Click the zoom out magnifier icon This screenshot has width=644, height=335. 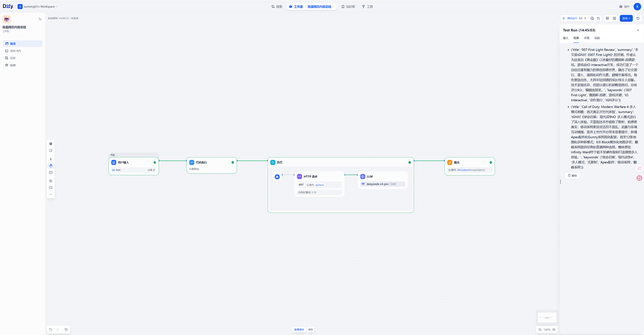tap(540, 329)
